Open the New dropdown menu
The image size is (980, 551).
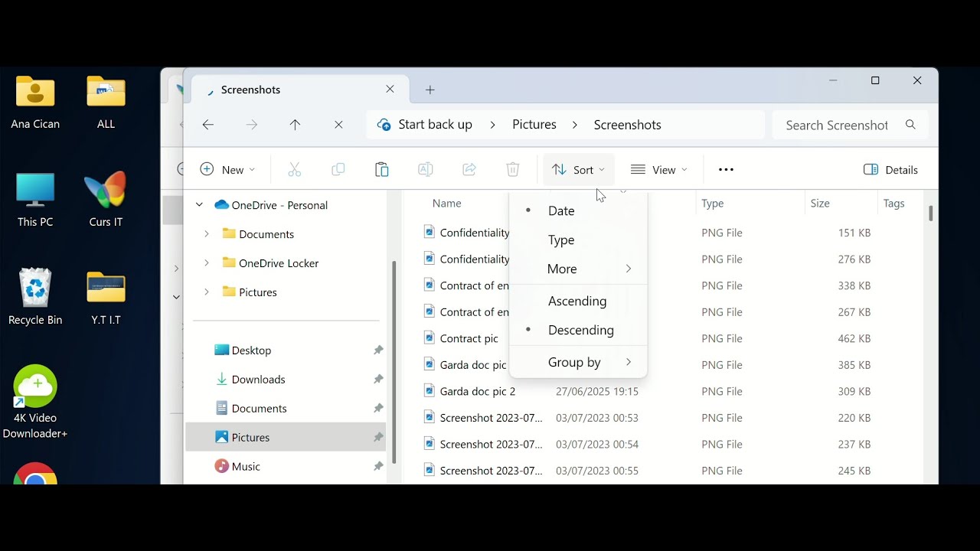click(x=227, y=170)
